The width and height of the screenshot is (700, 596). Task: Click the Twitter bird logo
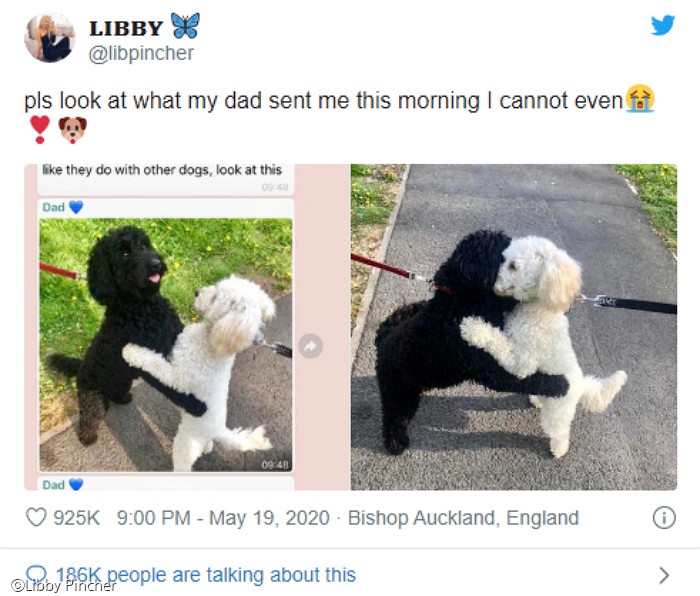662,25
